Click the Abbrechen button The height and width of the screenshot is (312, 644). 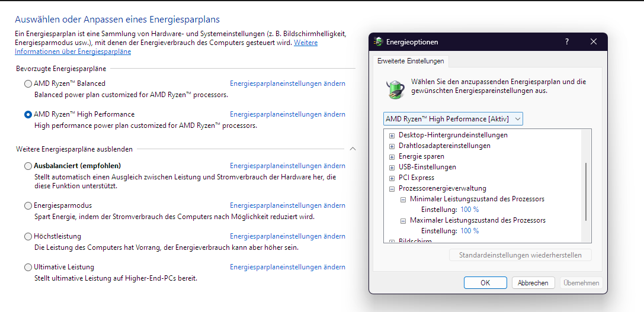click(533, 283)
